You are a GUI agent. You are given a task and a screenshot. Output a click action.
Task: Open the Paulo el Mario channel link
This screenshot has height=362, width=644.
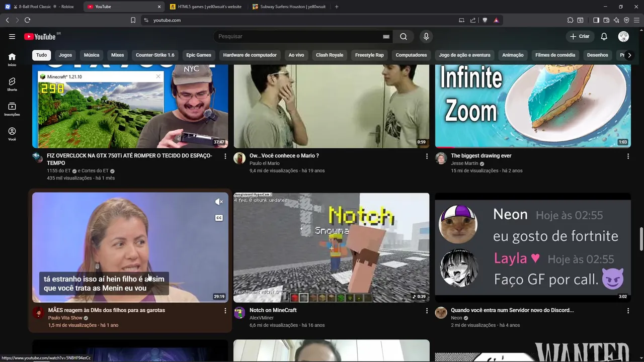[x=265, y=163]
